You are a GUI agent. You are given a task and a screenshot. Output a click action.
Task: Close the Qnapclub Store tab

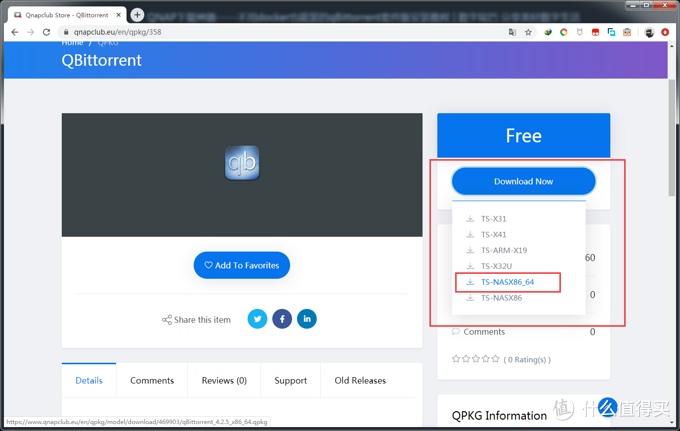(118, 15)
